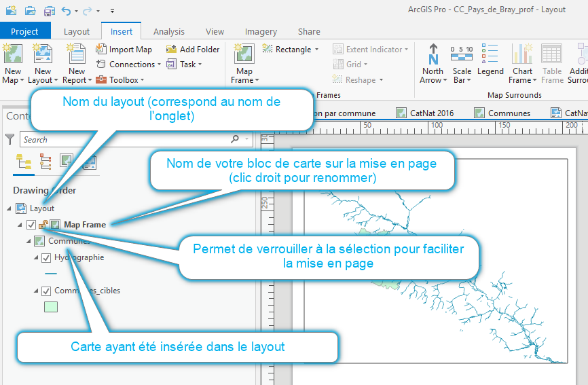588x385 pixels.
Task: Expand the New Layout dropdown arrow
Action: click(56, 81)
